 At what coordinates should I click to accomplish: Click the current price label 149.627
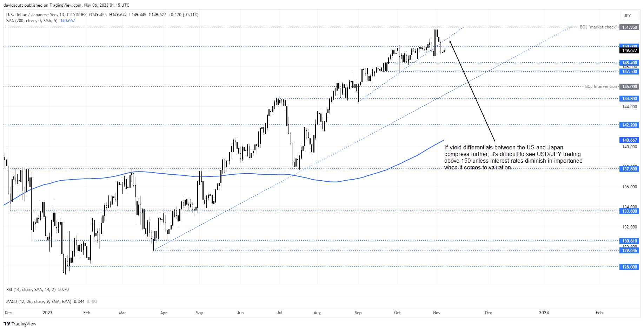click(629, 51)
